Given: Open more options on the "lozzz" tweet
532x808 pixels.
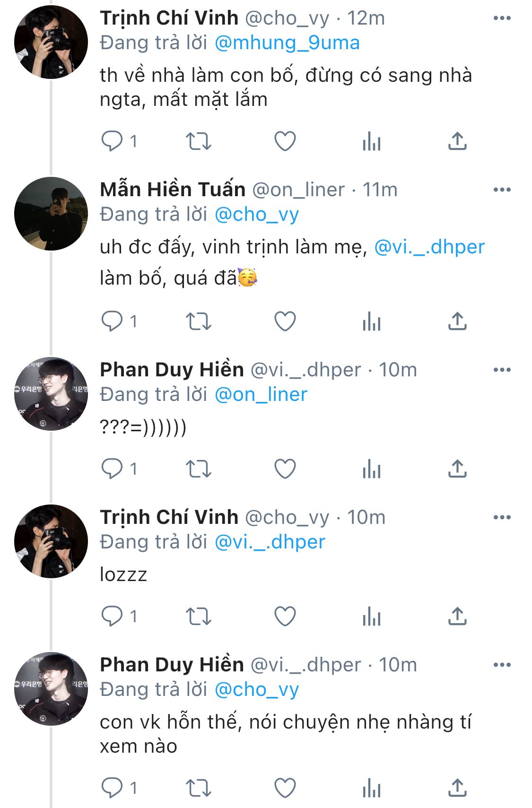Looking at the screenshot, I should (x=502, y=517).
